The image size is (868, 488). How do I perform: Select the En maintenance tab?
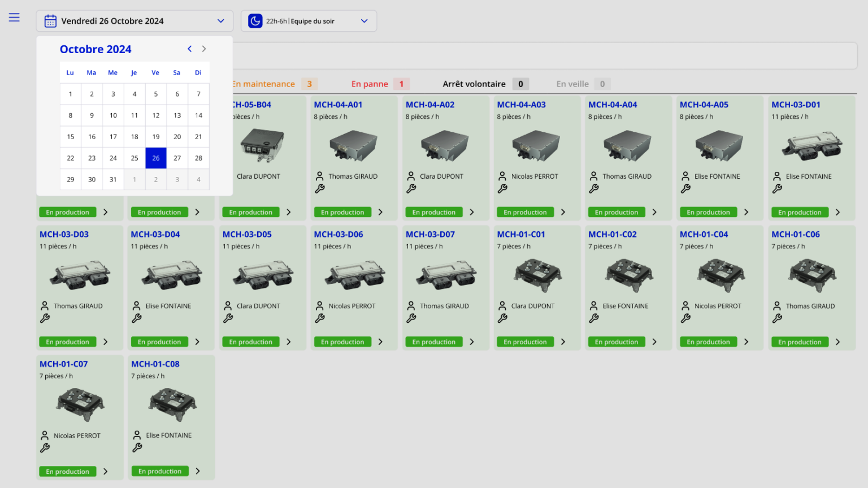pos(264,84)
